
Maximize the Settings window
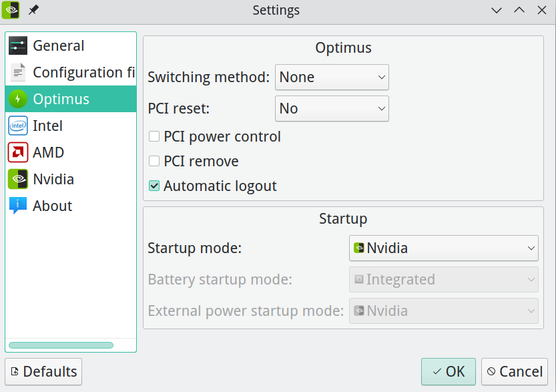519,10
